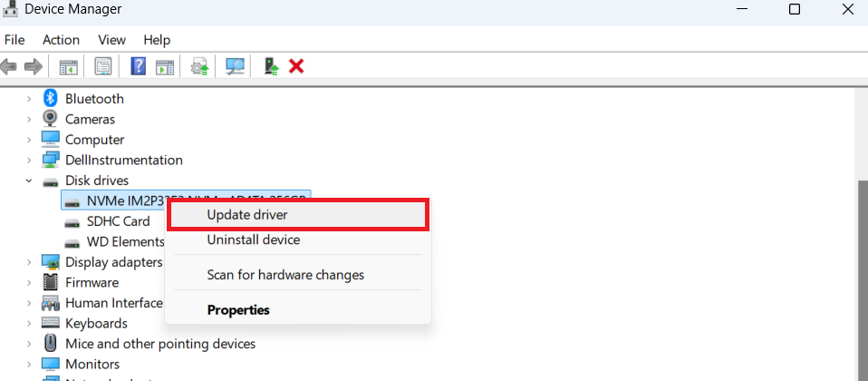Click the add/enable device toolbar icon with green arrow

(270, 66)
